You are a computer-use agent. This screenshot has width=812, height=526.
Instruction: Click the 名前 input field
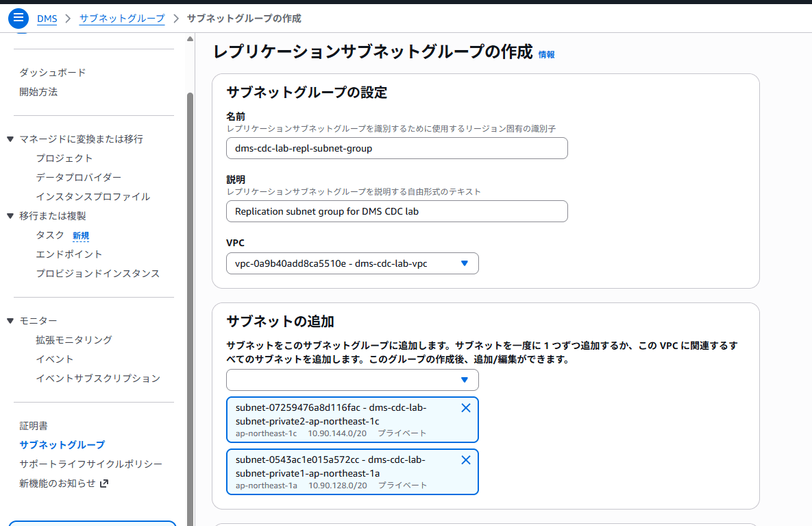(397, 148)
